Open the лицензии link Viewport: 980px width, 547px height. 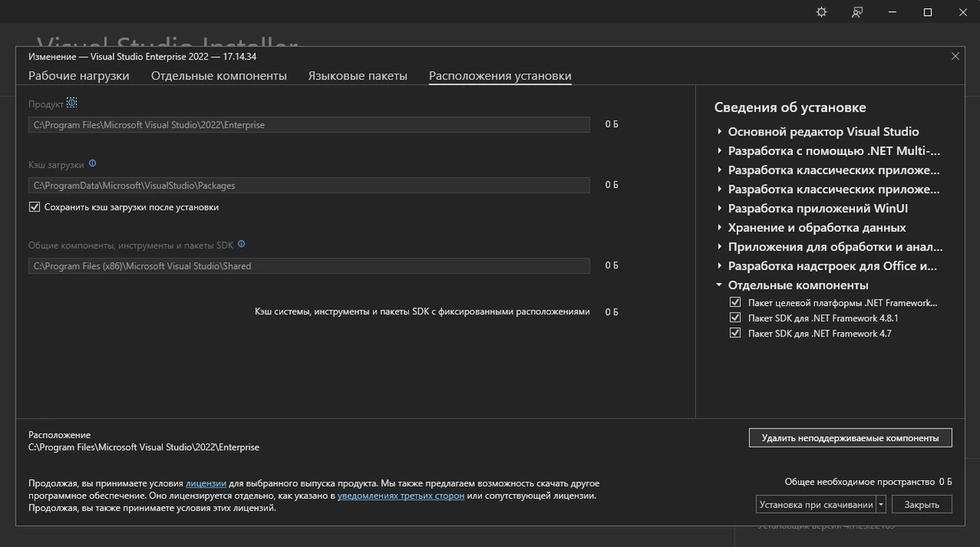click(x=206, y=483)
